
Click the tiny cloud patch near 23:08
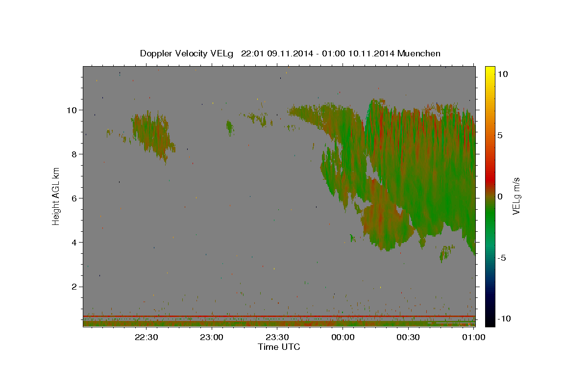(x=230, y=128)
